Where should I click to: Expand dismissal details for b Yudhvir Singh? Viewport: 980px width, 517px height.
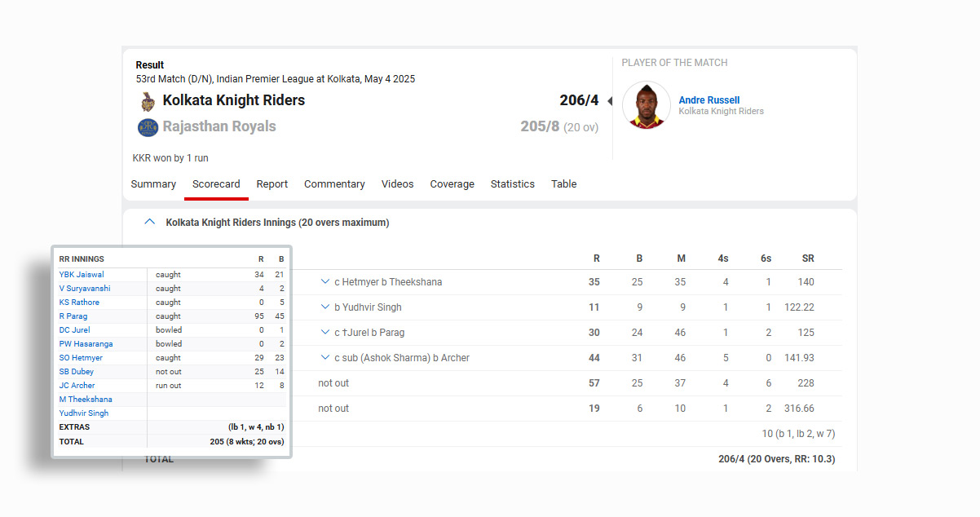325,307
